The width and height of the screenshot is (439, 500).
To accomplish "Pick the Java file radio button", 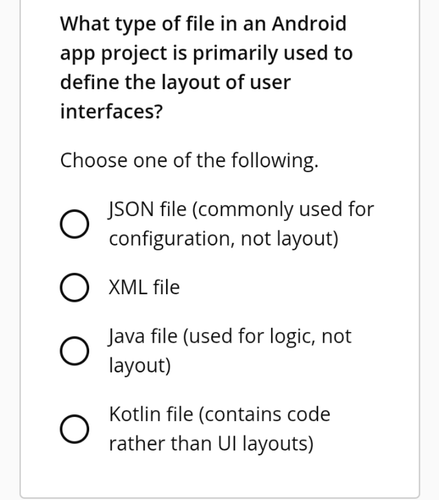I will (74, 351).
